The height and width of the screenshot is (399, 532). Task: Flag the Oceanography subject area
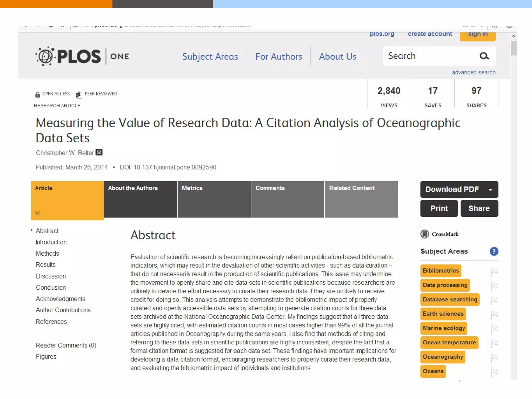point(494,357)
